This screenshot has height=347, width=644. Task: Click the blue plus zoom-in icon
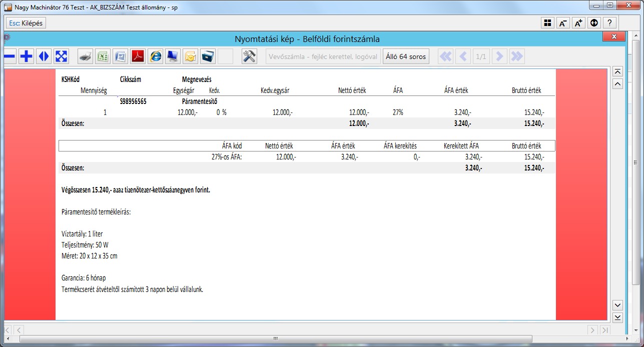[26, 56]
